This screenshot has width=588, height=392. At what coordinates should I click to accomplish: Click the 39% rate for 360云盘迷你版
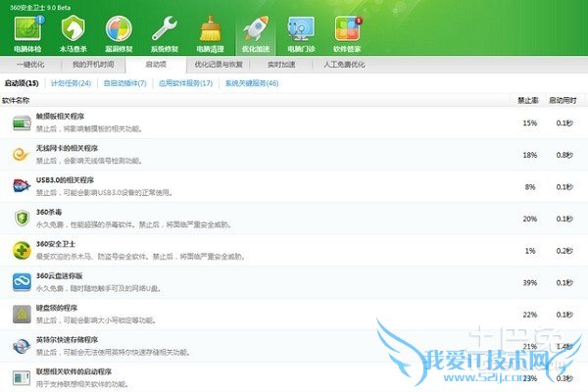coord(530,282)
